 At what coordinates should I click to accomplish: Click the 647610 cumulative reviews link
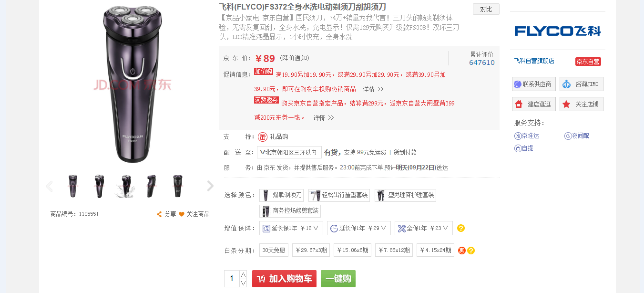(482, 63)
